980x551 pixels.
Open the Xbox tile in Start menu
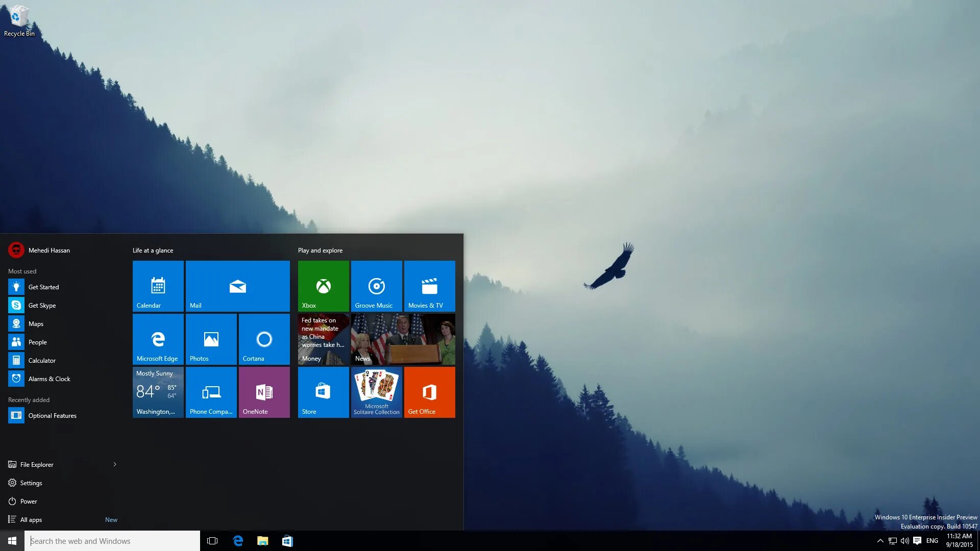pyautogui.click(x=323, y=285)
